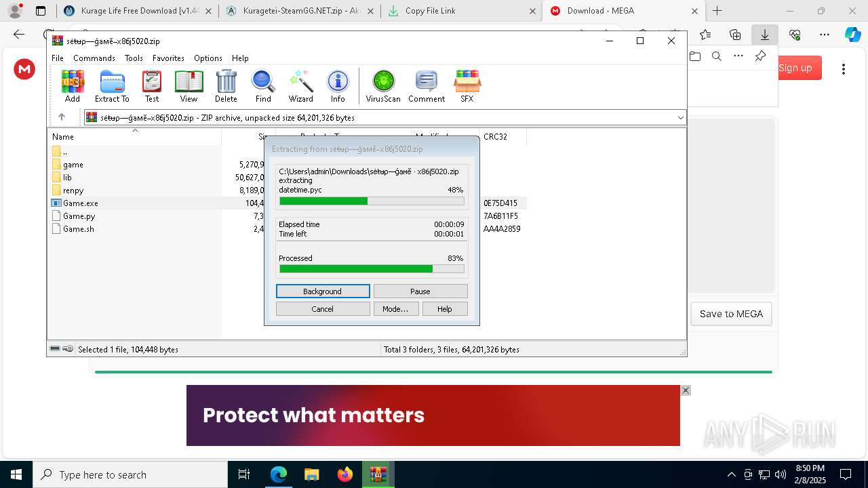Click the Add toolbar icon in WinRAR
The width and height of the screenshot is (868, 488).
pos(73,86)
